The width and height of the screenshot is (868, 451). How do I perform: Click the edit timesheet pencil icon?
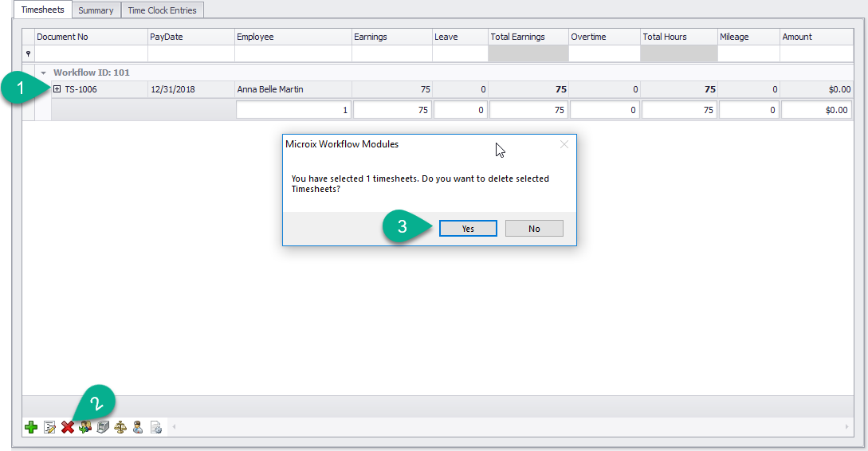point(49,428)
